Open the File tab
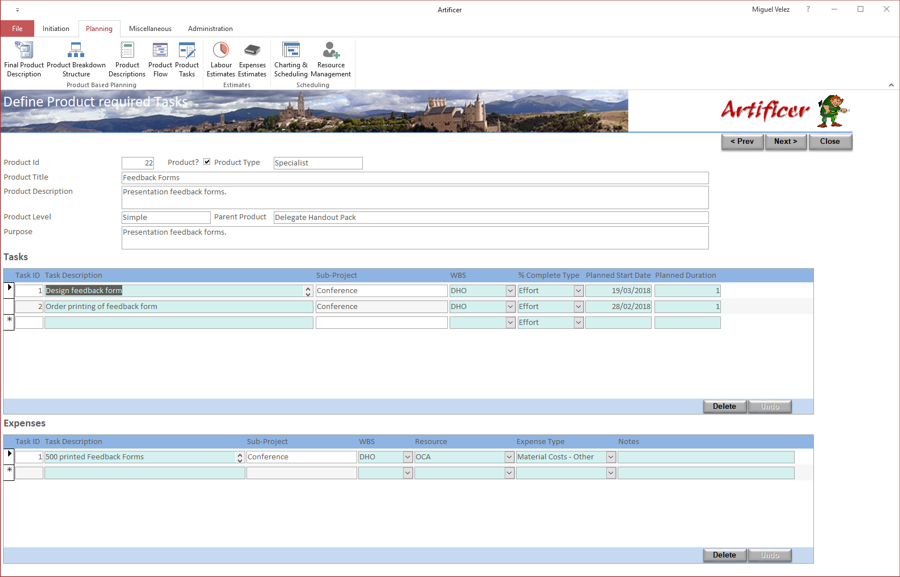This screenshot has width=900, height=577. [17, 28]
